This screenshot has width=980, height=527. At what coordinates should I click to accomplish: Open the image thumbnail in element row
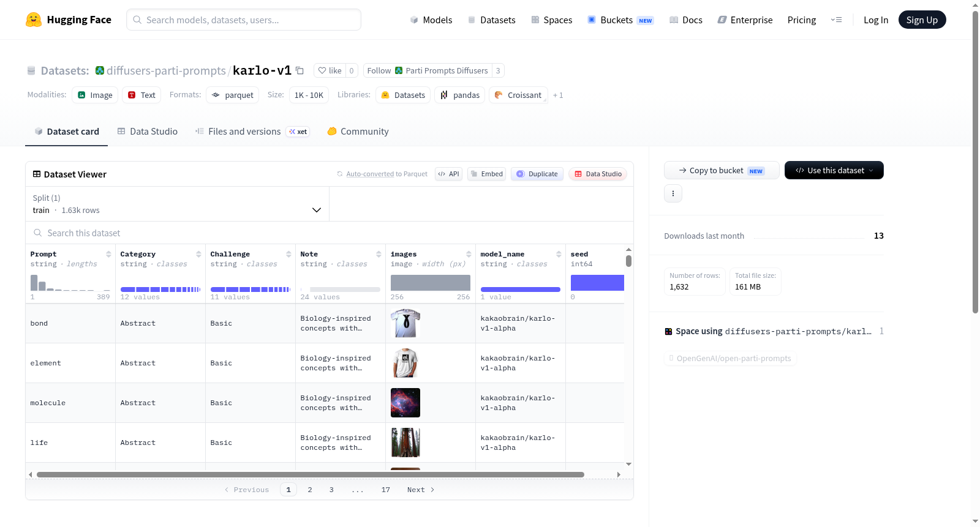click(x=405, y=363)
